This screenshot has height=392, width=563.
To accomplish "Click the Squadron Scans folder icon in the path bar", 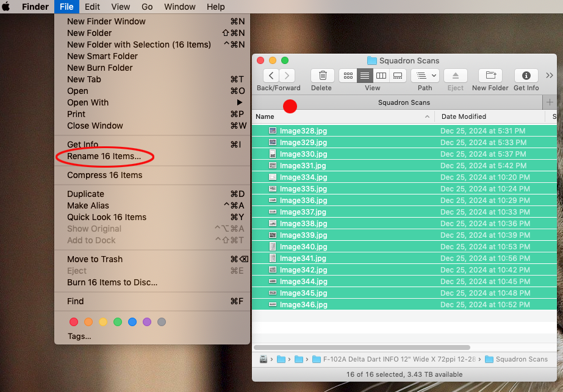I will (x=489, y=359).
